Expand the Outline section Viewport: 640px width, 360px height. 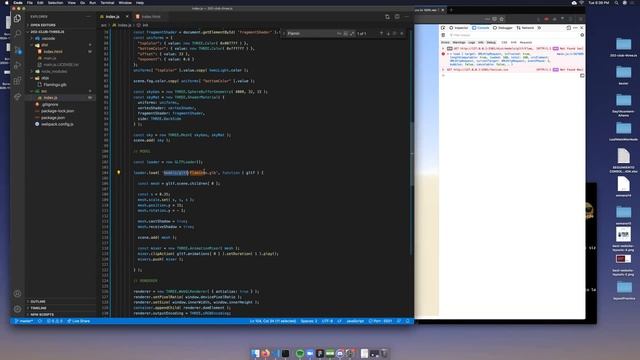click(x=60, y=301)
